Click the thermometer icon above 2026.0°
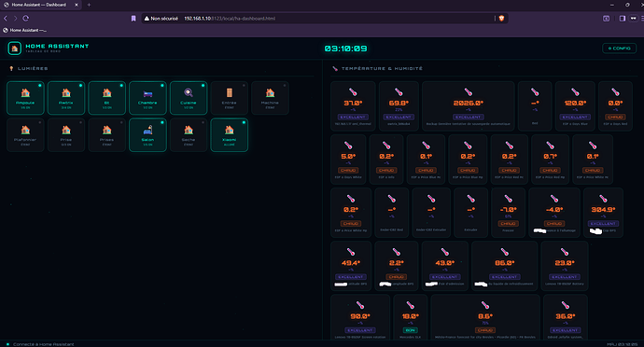Image resolution: width=644 pixels, height=347 pixels. [468, 92]
